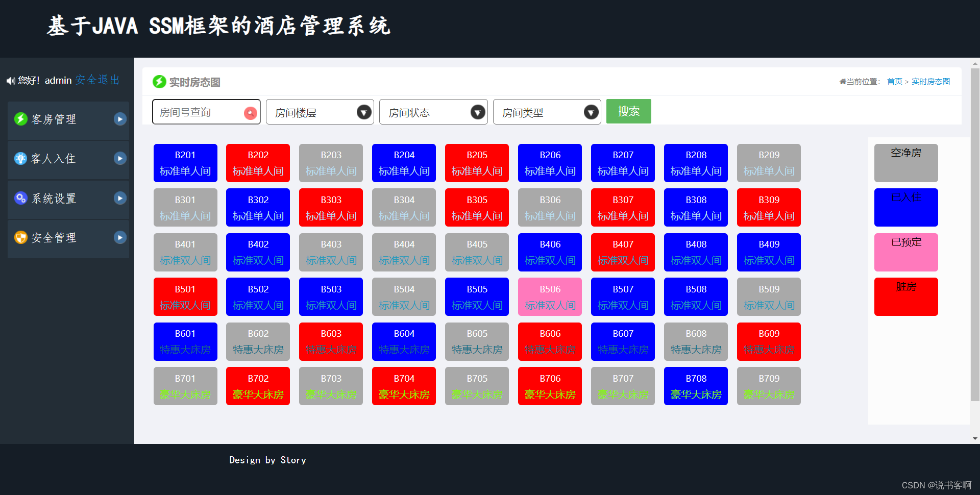Viewport: 980px width, 495px height.
Task: Click the 安全退出 logout link
Action: 97,80
